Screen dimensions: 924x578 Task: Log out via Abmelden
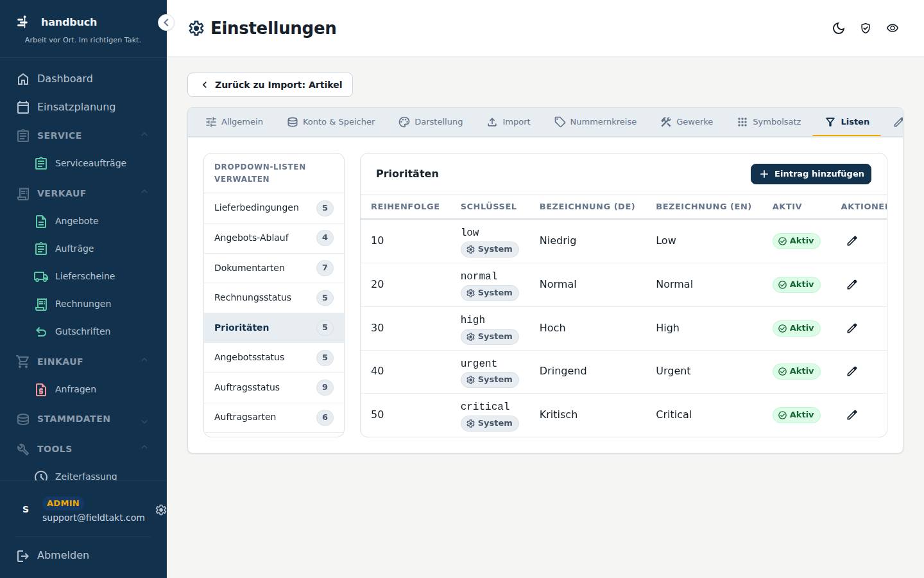coord(83,556)
